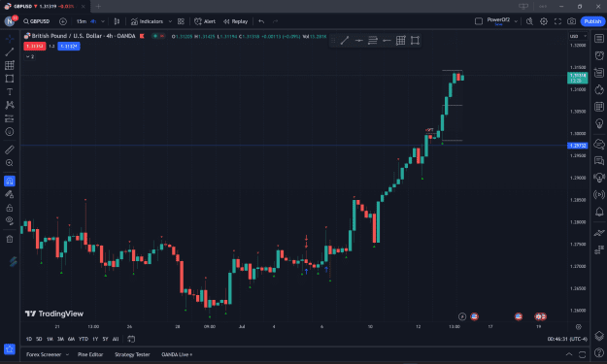Viewport: 607px width, 364px height.
Task: Open notifications bell in right sidebar
Action: [599, 212]
